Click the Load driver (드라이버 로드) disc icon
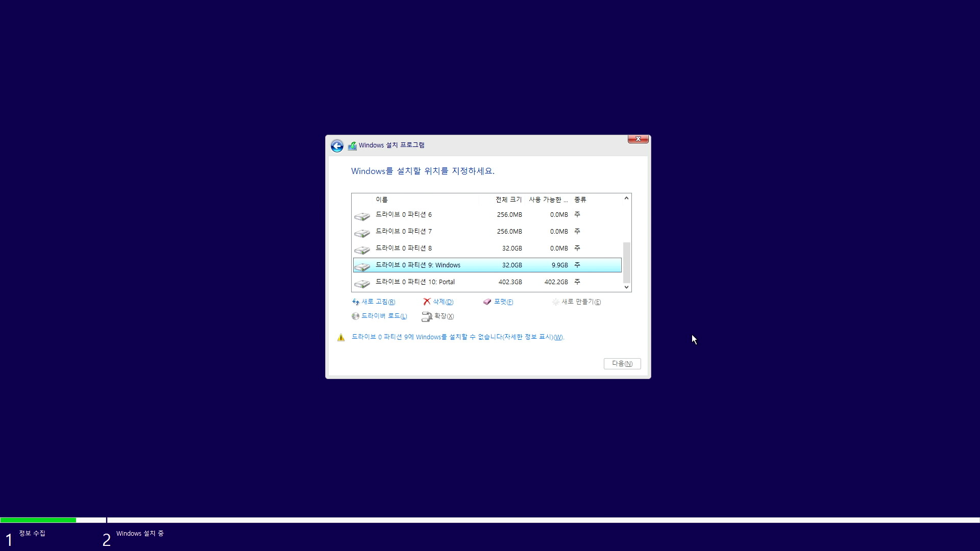The image size is (980, 551). point(356,316)
